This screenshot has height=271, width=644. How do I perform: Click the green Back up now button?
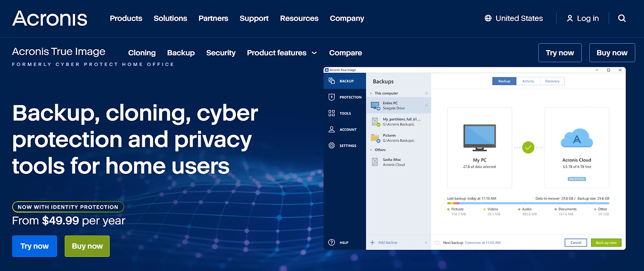606,242
